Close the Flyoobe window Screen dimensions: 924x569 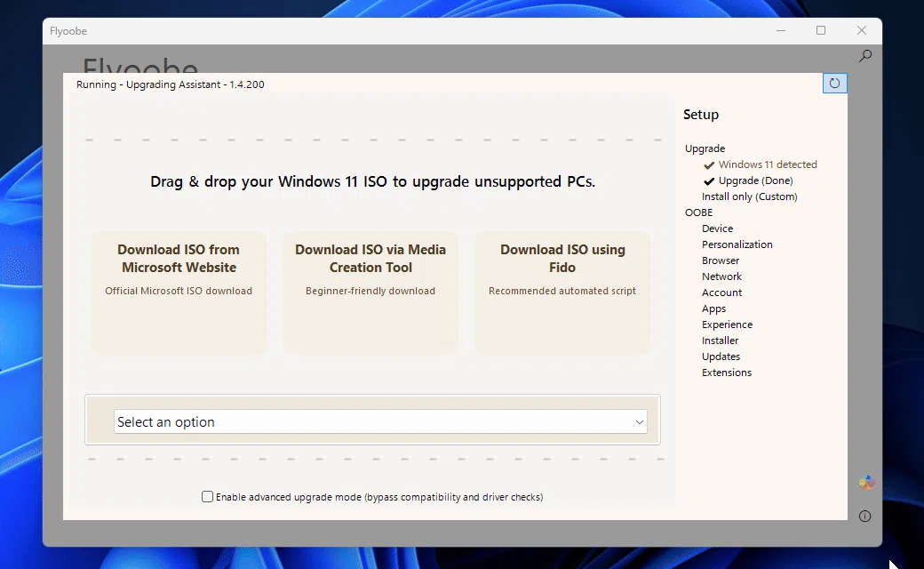point(862,30)
